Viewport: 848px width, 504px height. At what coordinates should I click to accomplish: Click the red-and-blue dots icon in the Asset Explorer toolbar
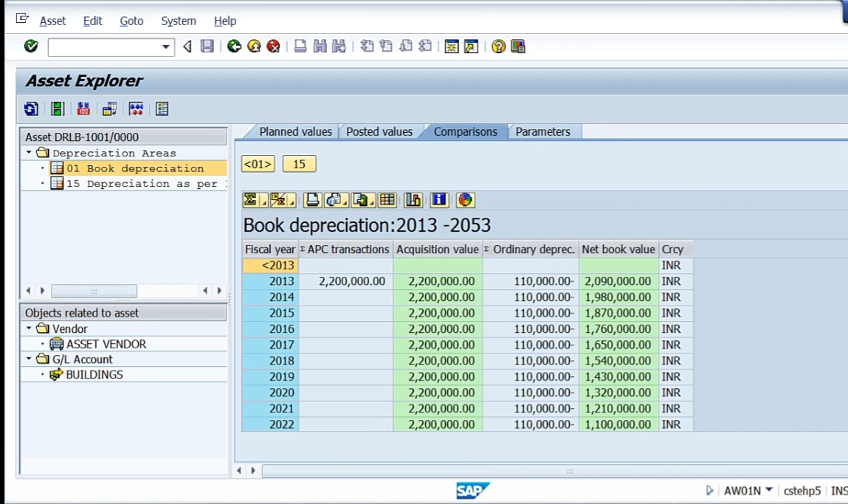pos(136,108)
